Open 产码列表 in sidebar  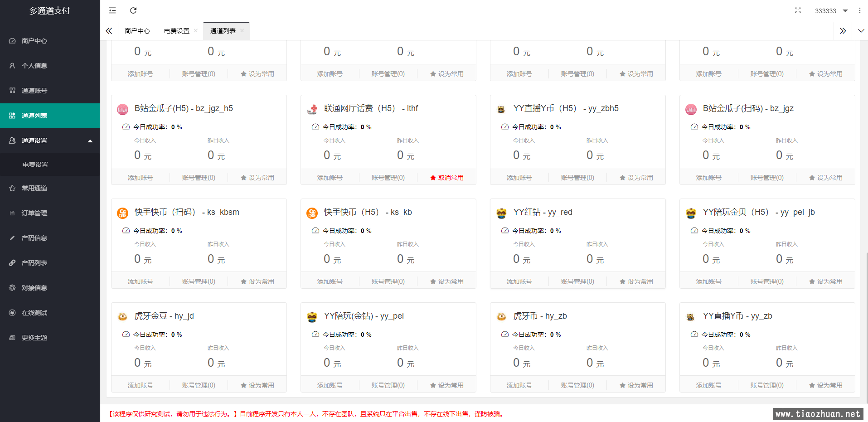coord(50,263)
